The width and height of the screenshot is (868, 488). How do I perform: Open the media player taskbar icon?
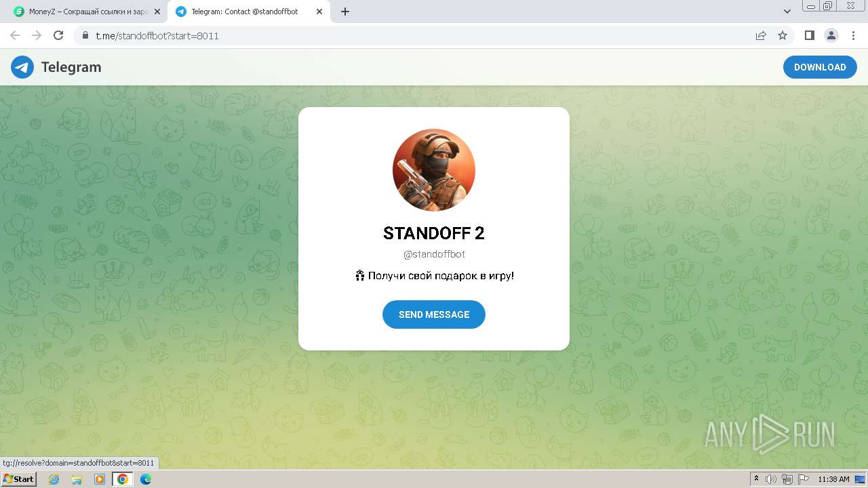coord(100,479)
